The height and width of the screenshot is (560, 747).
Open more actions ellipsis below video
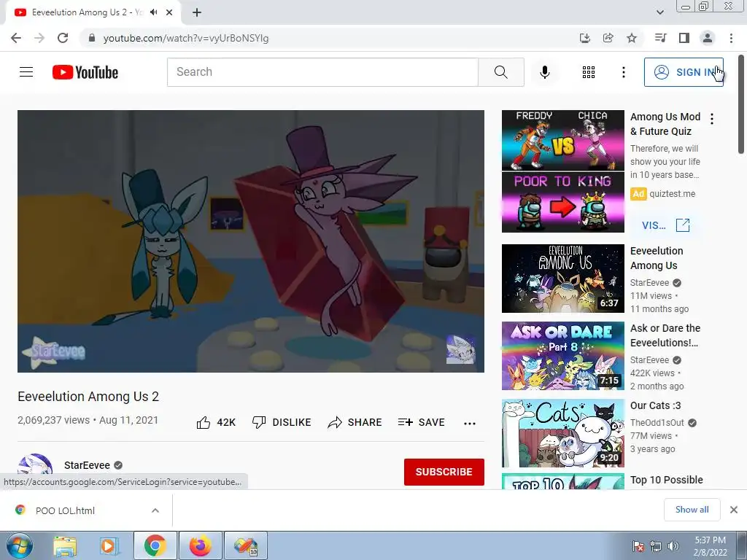click(x=470, y=423)
